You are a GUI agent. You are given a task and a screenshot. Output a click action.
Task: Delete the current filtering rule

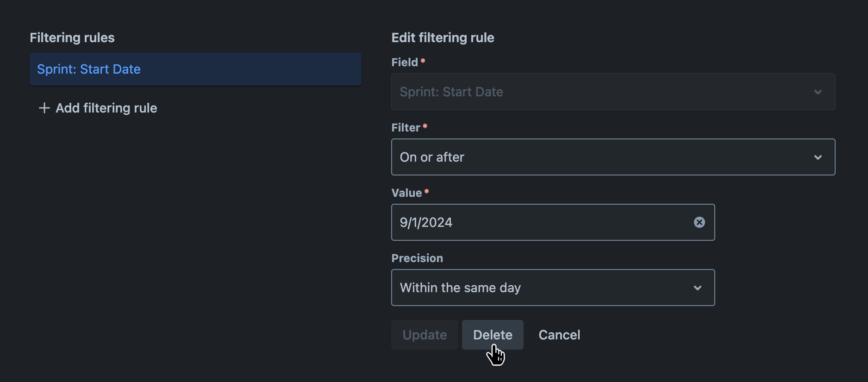click(493, 334)
